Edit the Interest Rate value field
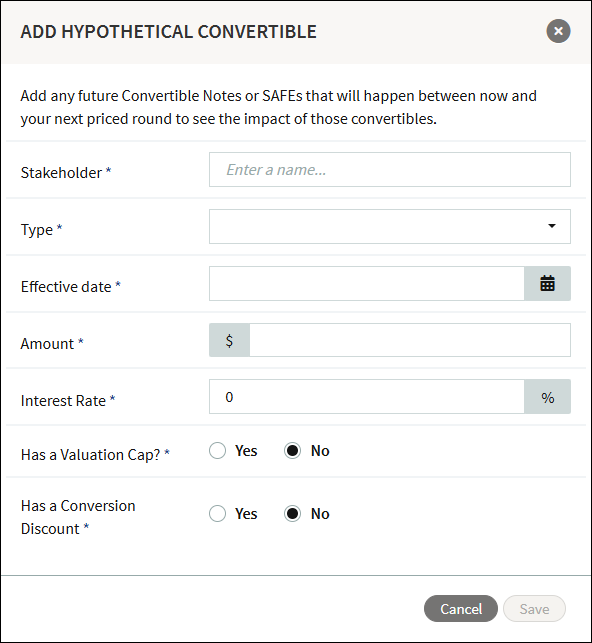The width and height of the screenshot is (592, 643). pyautogui.click(x=367, y=397)
